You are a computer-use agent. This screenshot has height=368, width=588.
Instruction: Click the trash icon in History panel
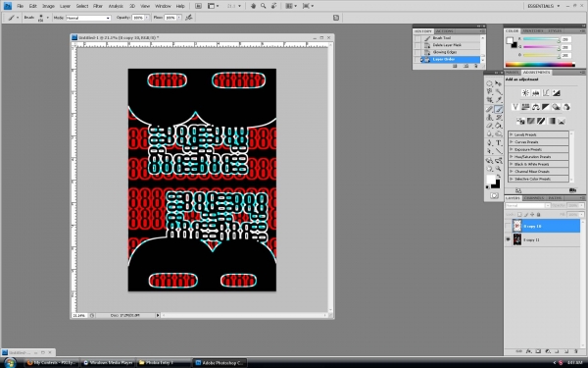476,66
